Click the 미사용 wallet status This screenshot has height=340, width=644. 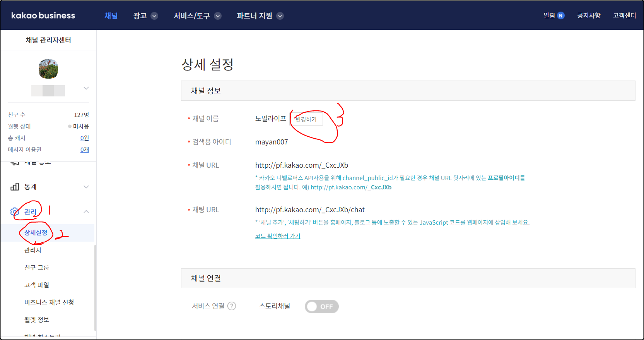pos(81,126)
